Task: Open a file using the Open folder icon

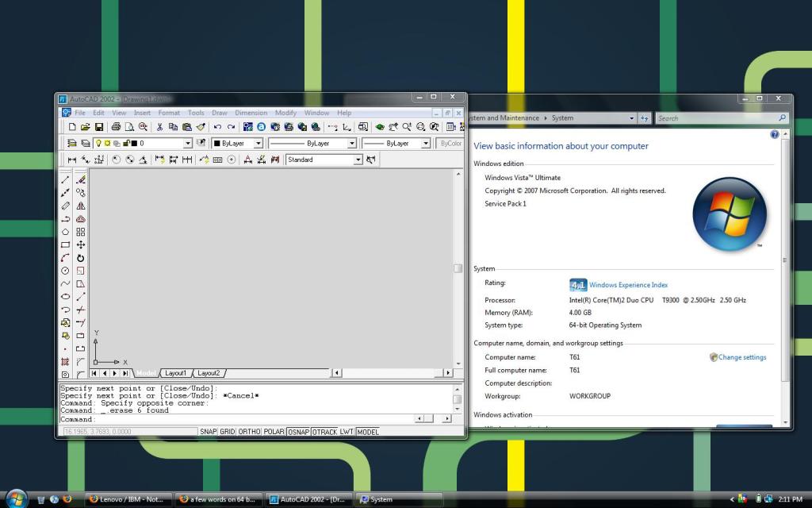Action: point(86,127)
